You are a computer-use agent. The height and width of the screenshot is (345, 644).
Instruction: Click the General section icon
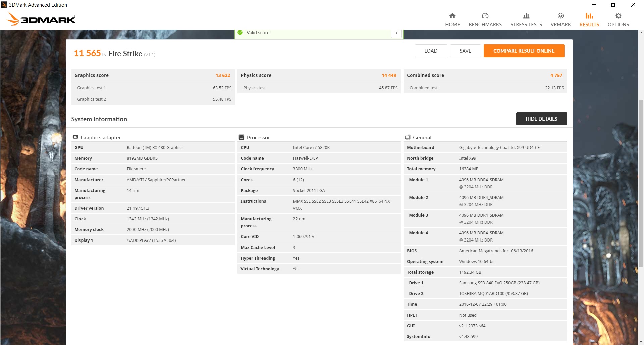point(408,137)
